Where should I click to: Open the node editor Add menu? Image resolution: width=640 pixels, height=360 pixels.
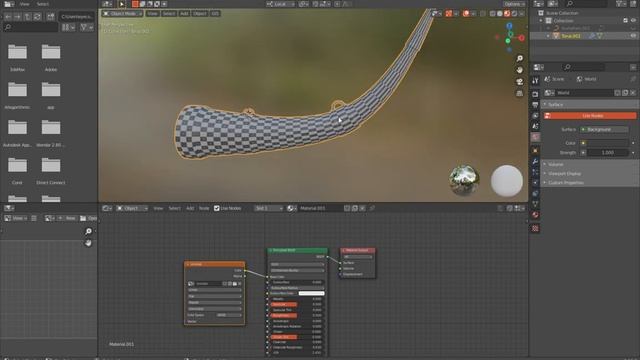(x=190, y=208)
